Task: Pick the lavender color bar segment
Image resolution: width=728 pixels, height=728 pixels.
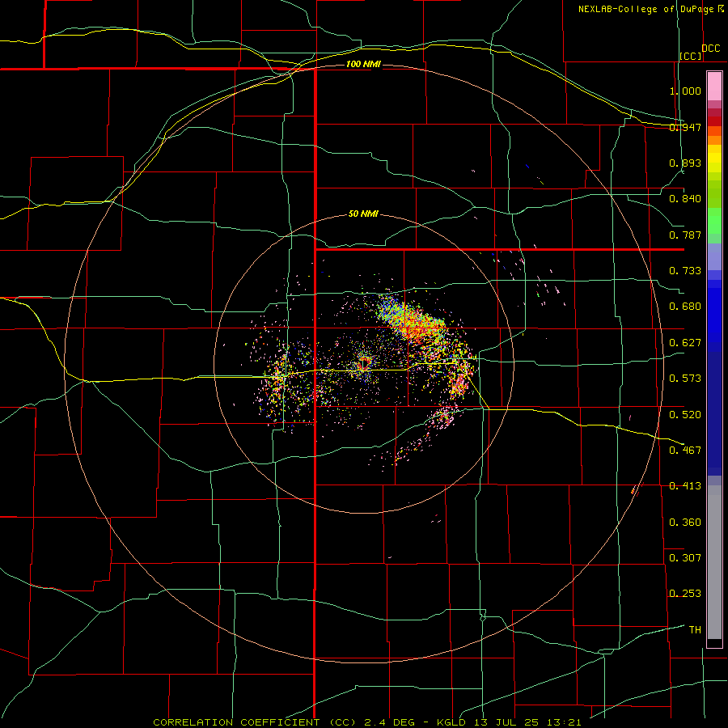Action: [714, 256]
